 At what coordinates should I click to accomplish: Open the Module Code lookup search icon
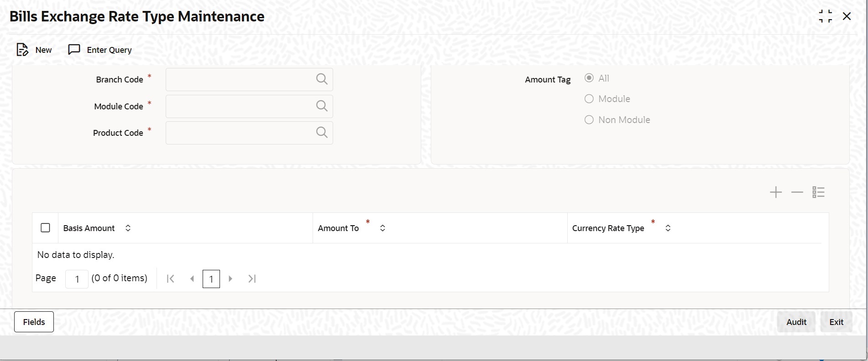click(322, 106)
